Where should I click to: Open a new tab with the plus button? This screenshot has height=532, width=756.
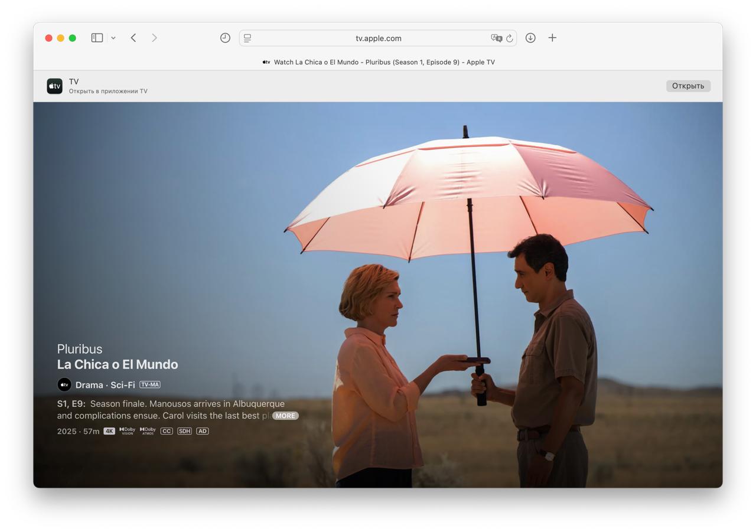[x=552, y=38]
